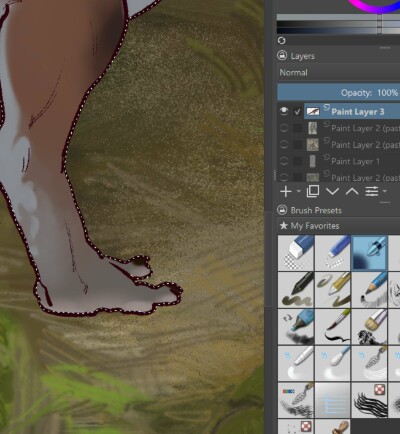Show the Paint Layer 1 visibility
400x434 pixels.
[x=284, y=161]
